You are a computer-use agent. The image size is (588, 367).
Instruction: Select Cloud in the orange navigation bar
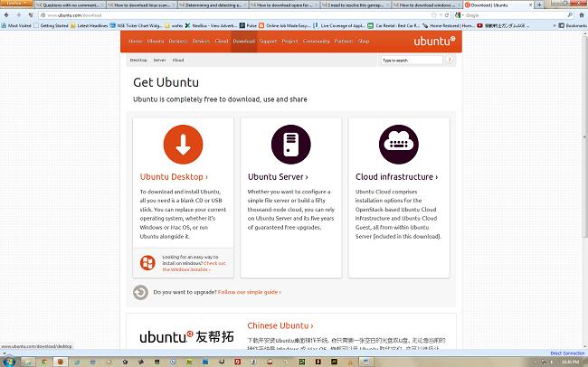(222, 42)
